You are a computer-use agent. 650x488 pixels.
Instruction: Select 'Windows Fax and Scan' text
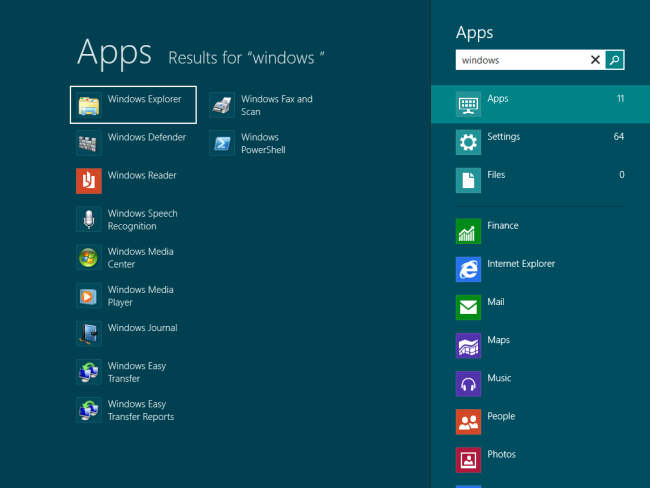pyautogui.click(x=277, y=105)
